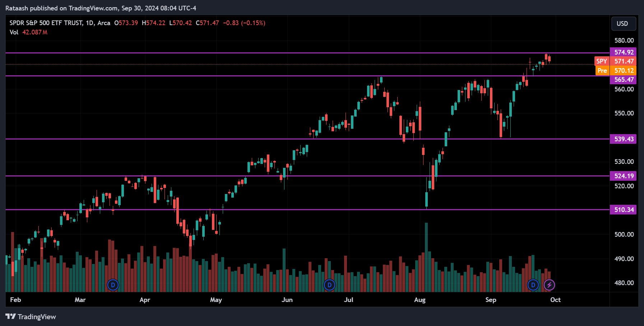Click the 500.00 price axis label

(624, 235)
